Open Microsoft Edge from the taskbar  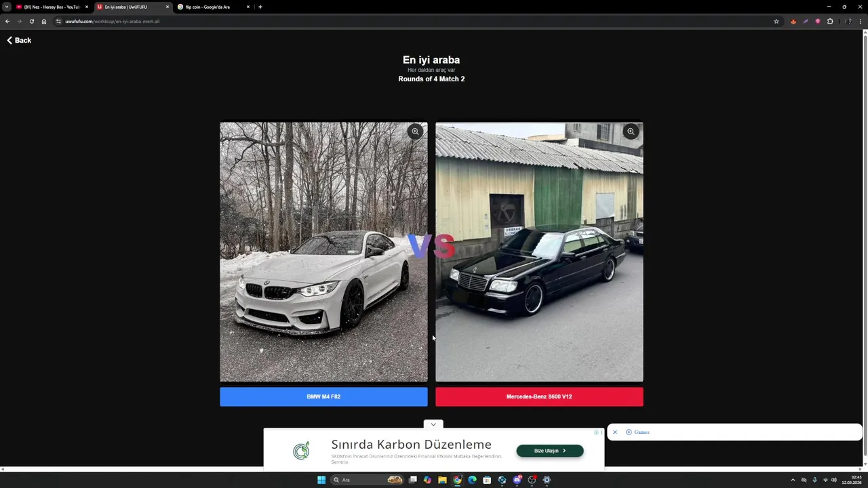472,480
